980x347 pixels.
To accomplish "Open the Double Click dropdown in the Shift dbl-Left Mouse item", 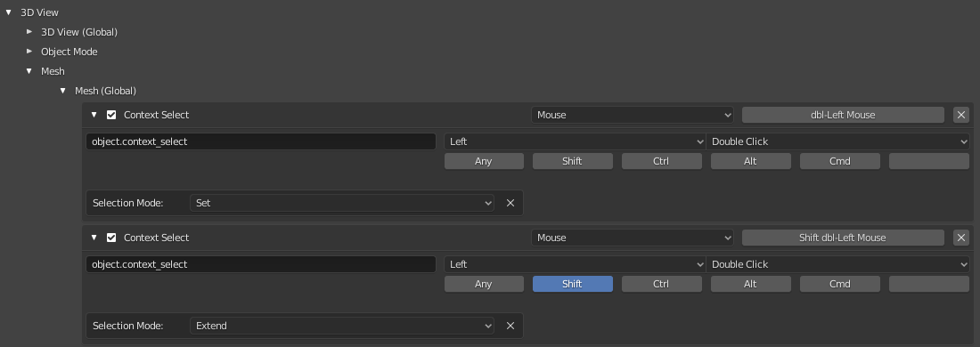I will 837,264.
